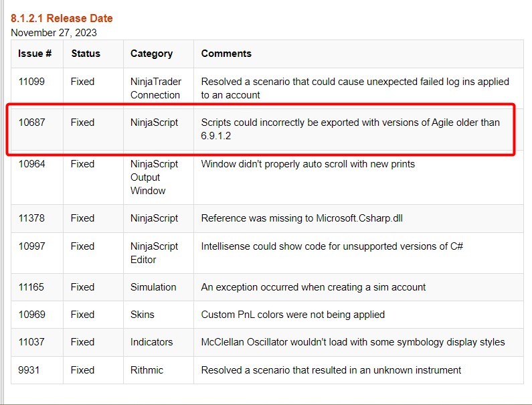Select the NinjaScript Editor category cell
Image resolution: width=532 pixels, height=405 pixels.
(x=154, y=252)
